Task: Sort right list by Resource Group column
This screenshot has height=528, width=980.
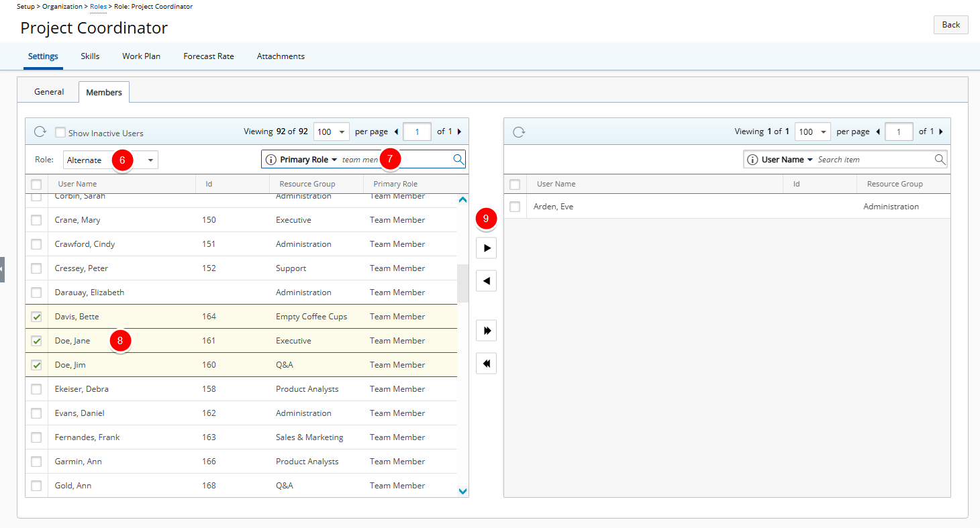Action: (x=895, y=184)
